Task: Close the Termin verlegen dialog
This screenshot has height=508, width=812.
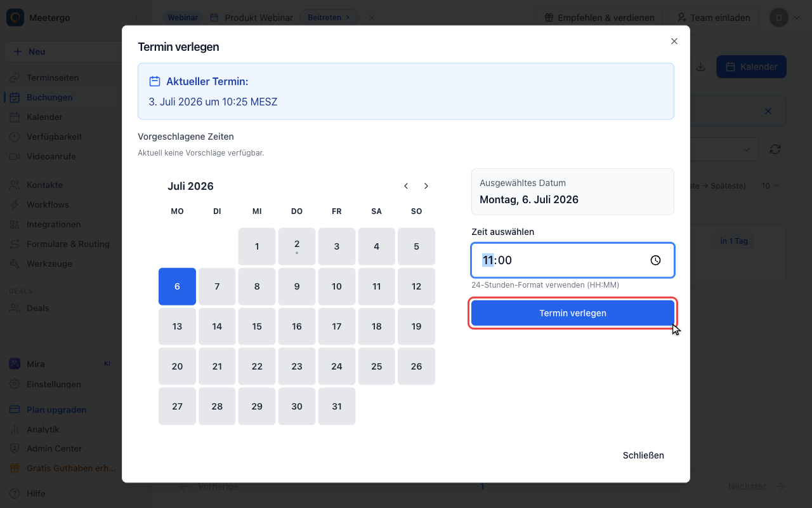Action: (674, 41)
